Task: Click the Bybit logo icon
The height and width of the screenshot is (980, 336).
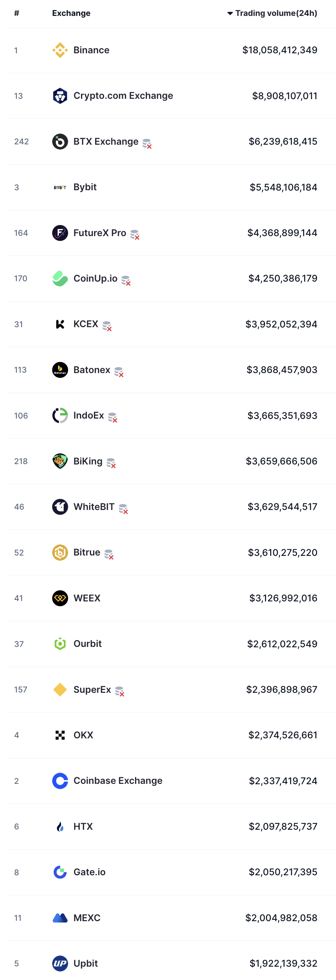Action: point(60,187)
